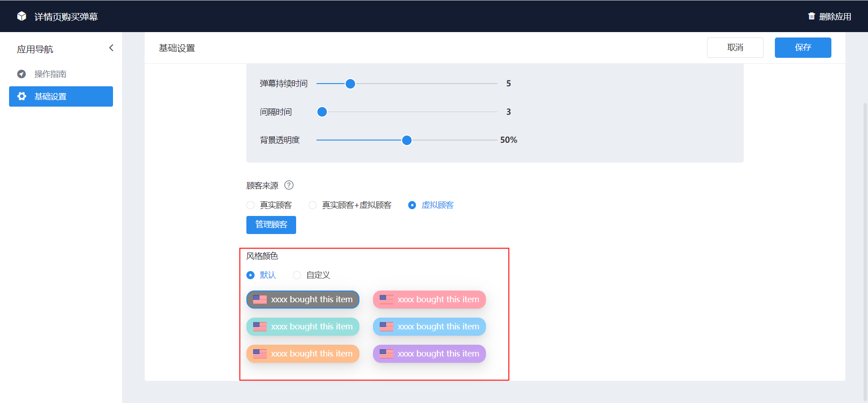
Task: Collapse the 应用导航 sidebar with the chevron
Action: coord(111,48)
